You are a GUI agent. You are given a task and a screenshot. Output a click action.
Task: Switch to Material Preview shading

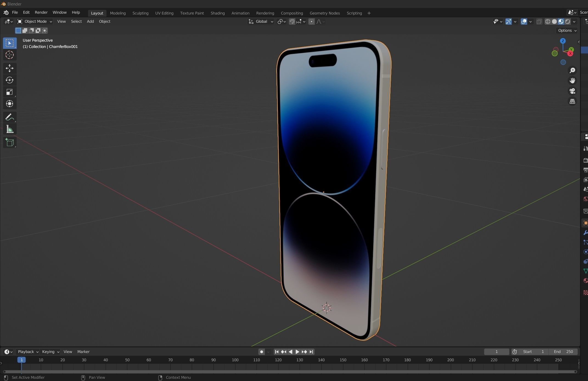(561, 21)
